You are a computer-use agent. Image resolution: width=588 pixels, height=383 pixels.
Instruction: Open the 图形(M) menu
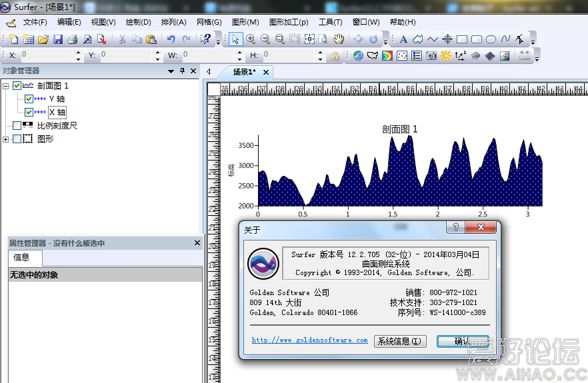click(245, 22)
